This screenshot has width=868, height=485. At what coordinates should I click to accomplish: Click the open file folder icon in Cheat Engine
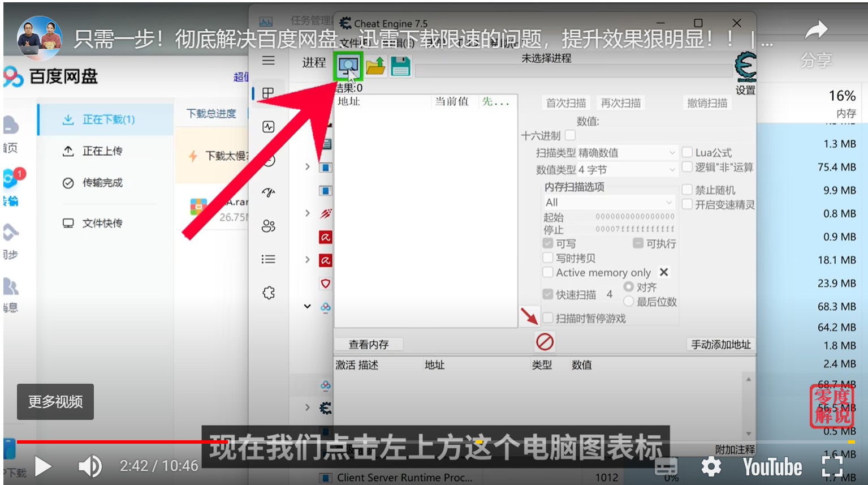375,66
